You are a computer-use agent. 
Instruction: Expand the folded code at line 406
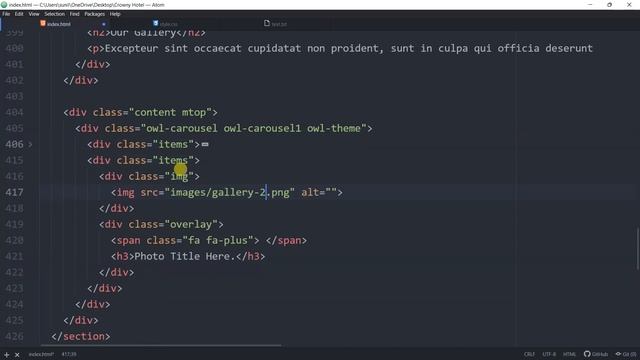[x=30, y=144]
